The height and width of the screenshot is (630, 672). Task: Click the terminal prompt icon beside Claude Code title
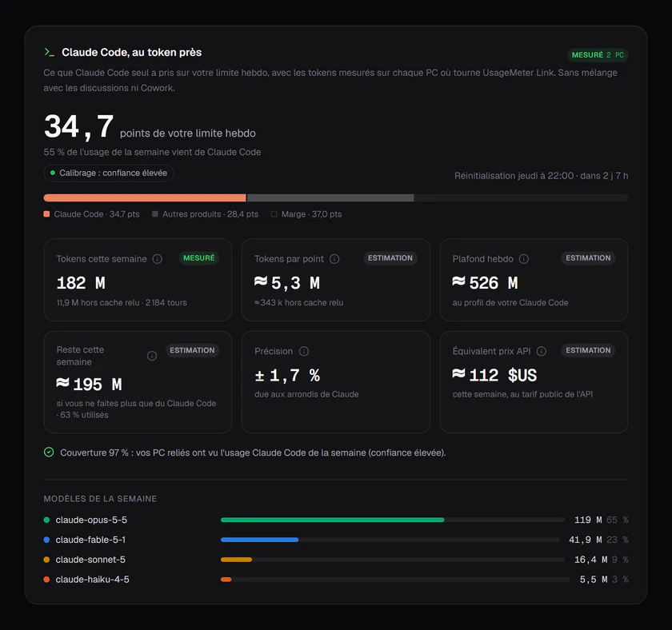[50, 52]
